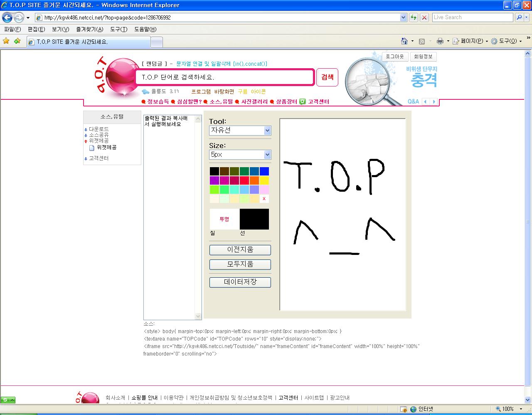The width and height of the screenshot is (532, 415).
Task: Open the Live Search options dropdown arrow
Action: click(x=527, y=17)
